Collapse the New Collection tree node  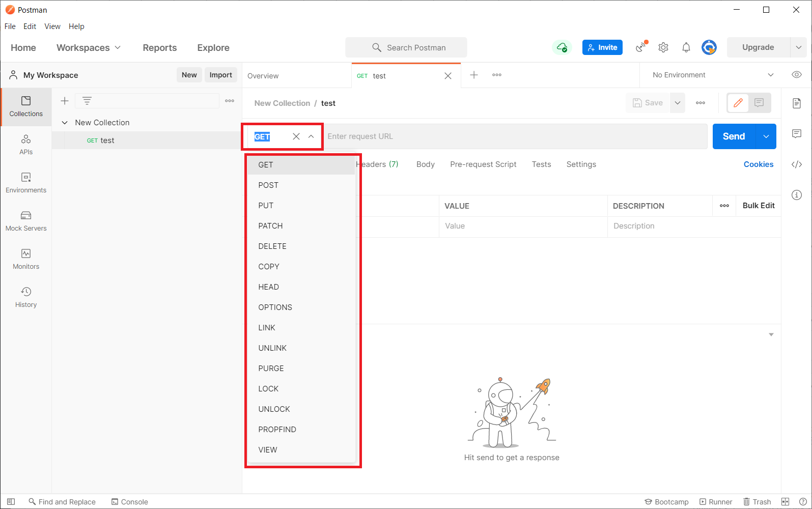65,123
